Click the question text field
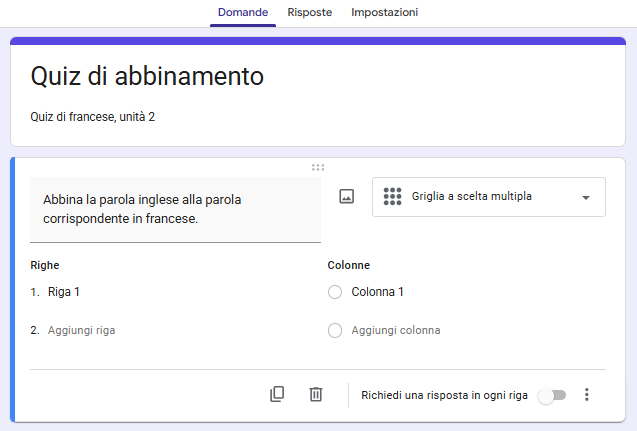This screenshot has width=637, height=431. coord(176,210)
